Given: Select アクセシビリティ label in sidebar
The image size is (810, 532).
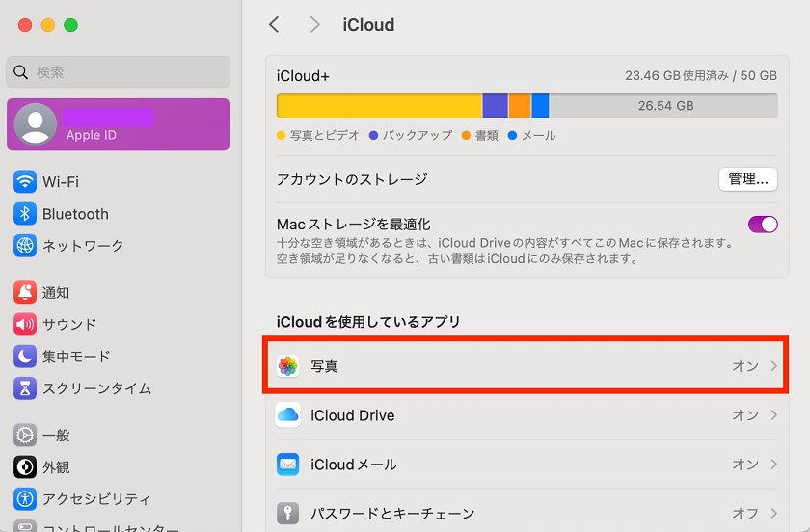Looking at the screenshot, I should pos(96,499).
